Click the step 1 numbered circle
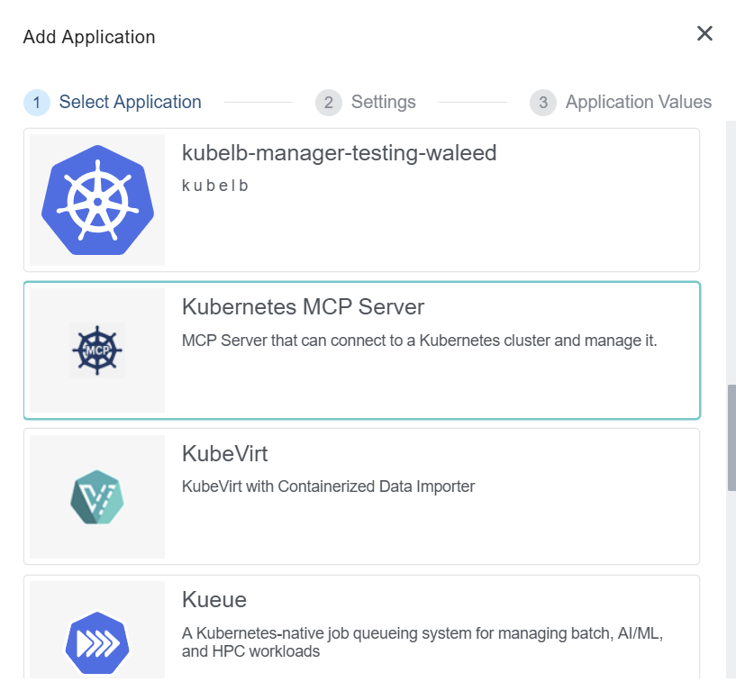The width and height of the screenshot is (736, 700). pyautogui.click(x=37, y=103)
